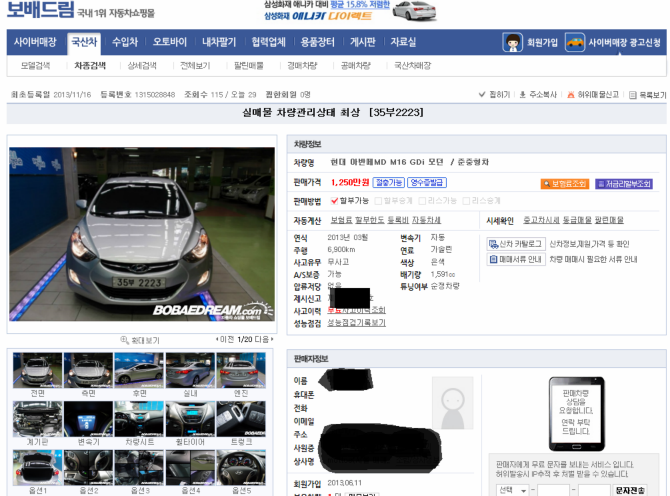The height and width of the screenshot is (496, 670).
Task: Open the 보험료 auto-calculation link
Action: (x=341, y=220)
